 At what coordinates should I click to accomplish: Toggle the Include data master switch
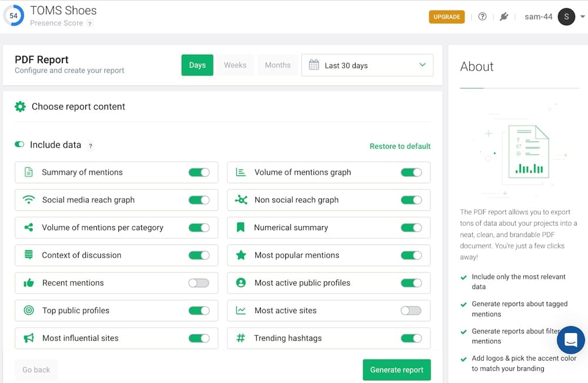coord(19,144)
